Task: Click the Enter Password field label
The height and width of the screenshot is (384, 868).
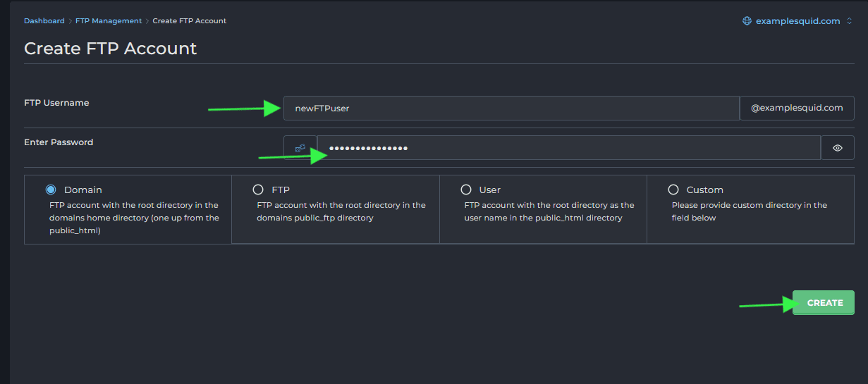Action: (x=59, y=142)
